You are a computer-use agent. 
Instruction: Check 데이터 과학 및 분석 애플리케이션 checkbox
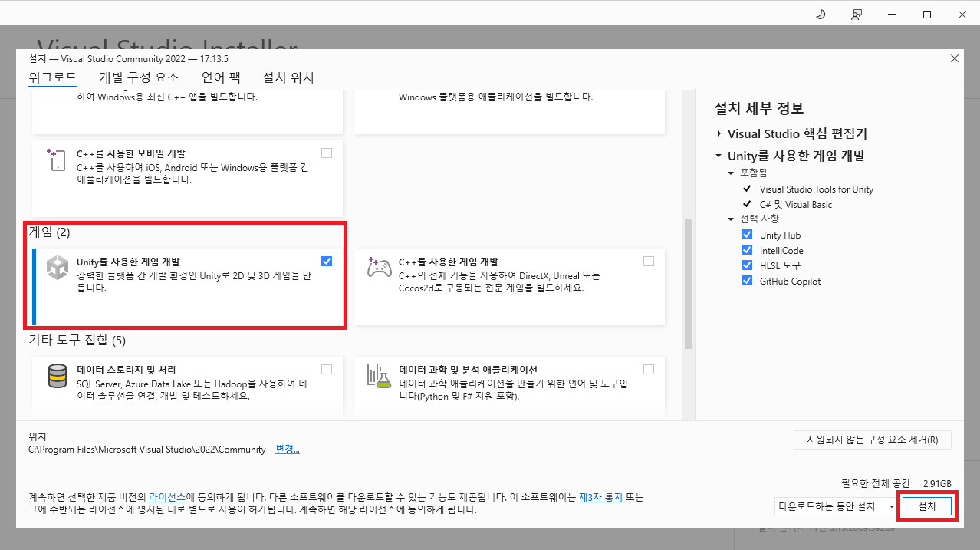pyautogui.click(x=649, y=369)
